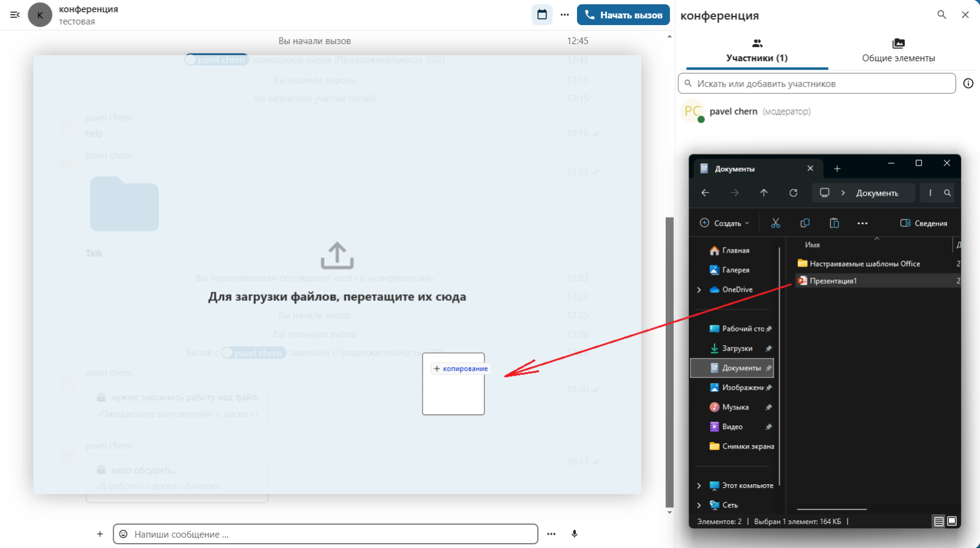Open emoji picker in message field
The height and width of the screenshot is (548, 980).
pos(123,534)
